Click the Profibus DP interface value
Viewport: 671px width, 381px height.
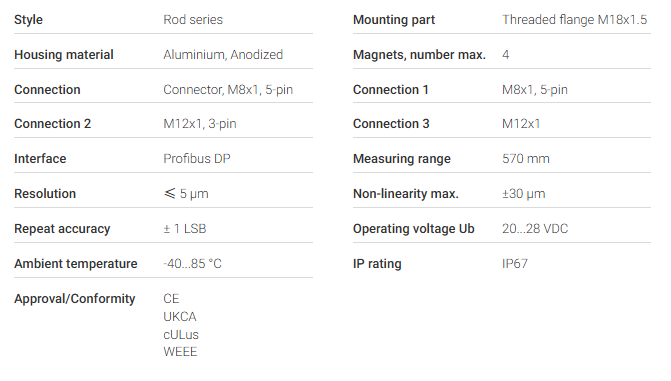pos(197,159)
